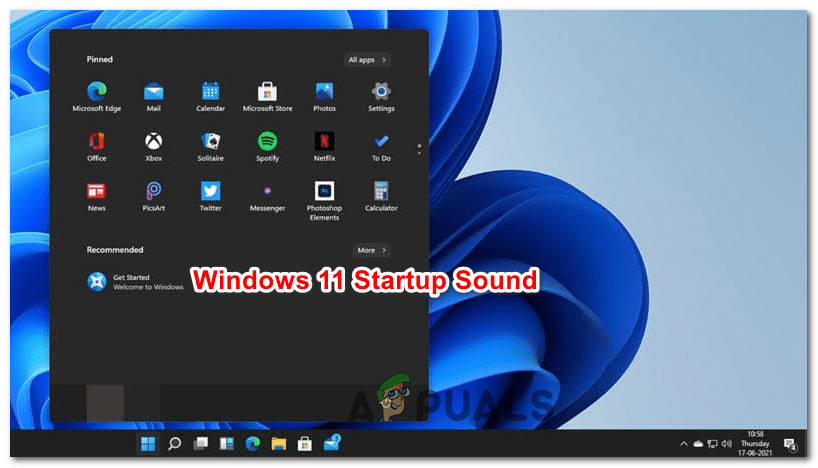Launch PicsArt from pinned apps
The width and height of the screenshot is (818, 468).
click(x=153, y=197)
